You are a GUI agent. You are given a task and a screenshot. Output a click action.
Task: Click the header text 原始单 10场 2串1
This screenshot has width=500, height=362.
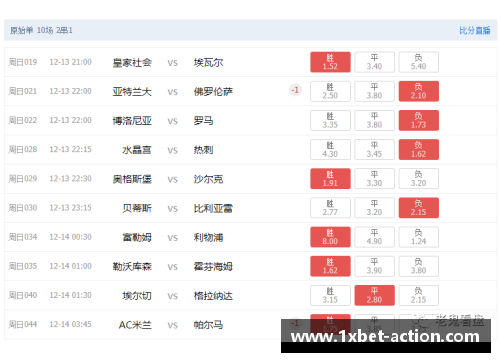tap(41, 30)
